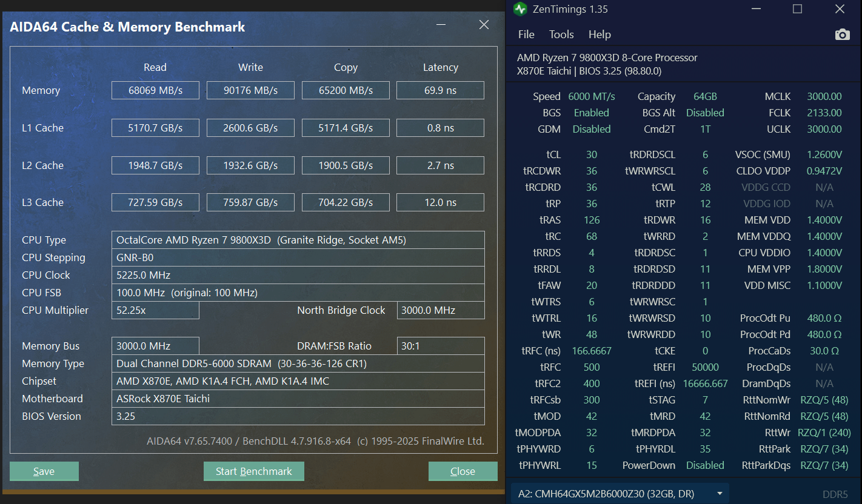Minimize the AIDA64 Cache & Memory Benchmark window
The height and width of the screenshot is (504, 862).
[441, 25]
